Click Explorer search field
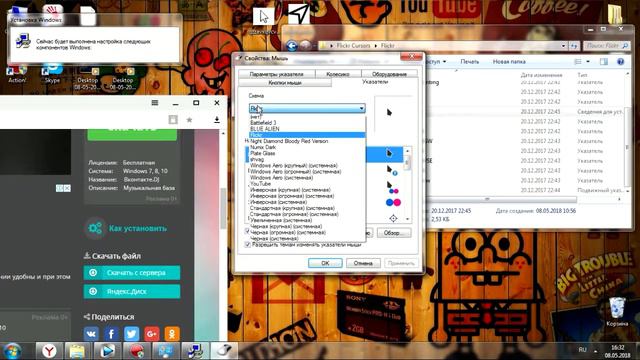The height and width of the screenshot is (360, 640). pyautogui.click(x=607, y=46)
